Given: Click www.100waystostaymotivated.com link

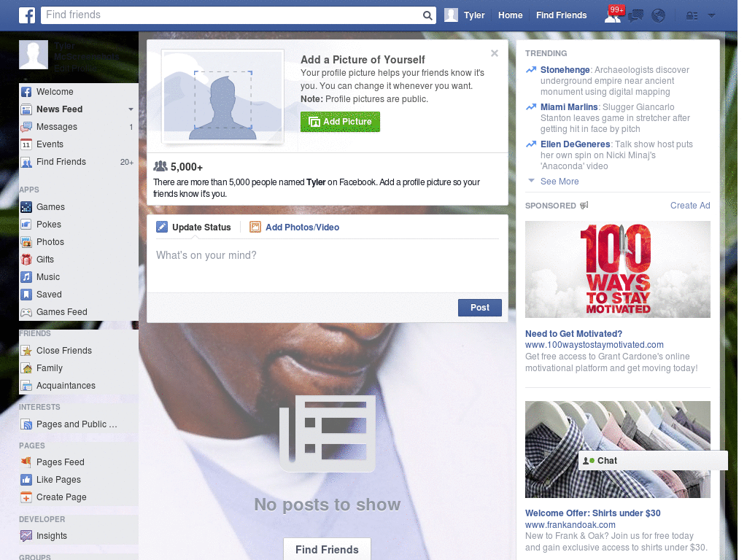Looking at the screenshot, I should coord(594,345).
